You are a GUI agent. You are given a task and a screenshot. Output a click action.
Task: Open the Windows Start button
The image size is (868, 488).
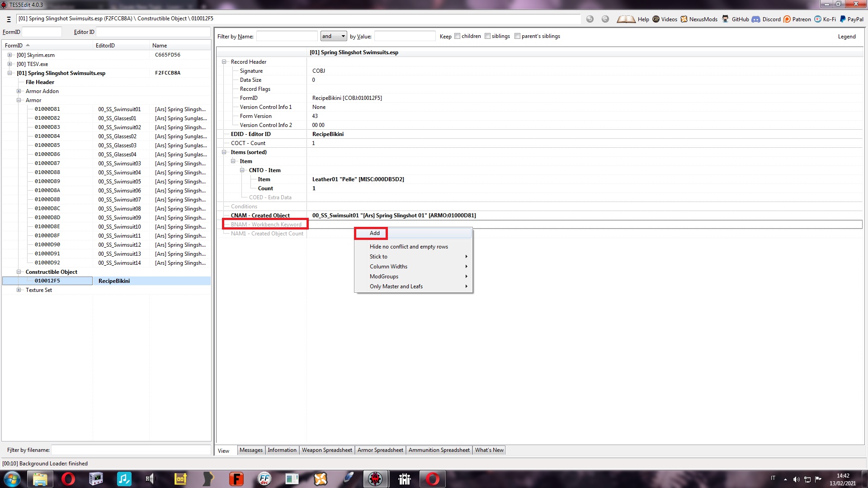click(12, 479)
